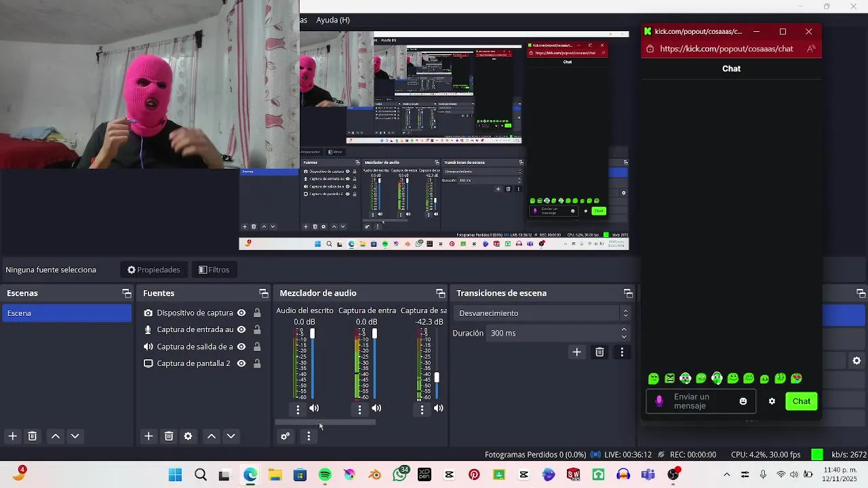Screen dimensions: 868x488
Task: Mute the Captura de entrada audio channel
Action: 376,409
